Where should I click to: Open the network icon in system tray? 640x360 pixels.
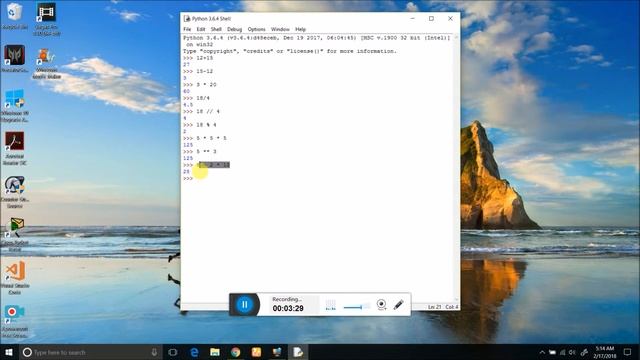tap(562, 352)
